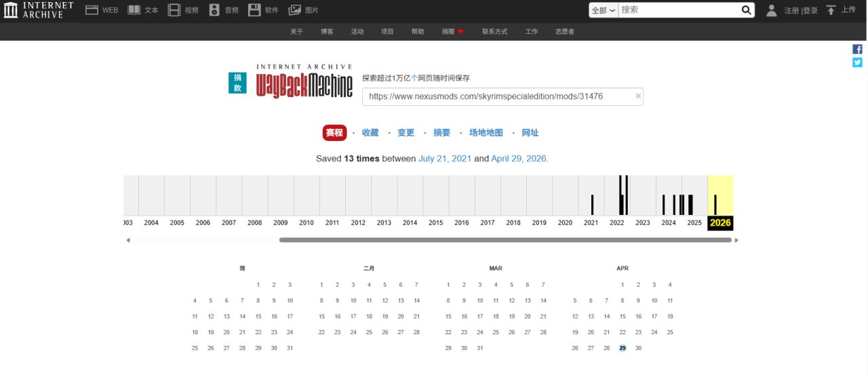This screenshot has height=377, width=868.
Task: Switch to the 网址 tab
Action: (x=530, y=133)
